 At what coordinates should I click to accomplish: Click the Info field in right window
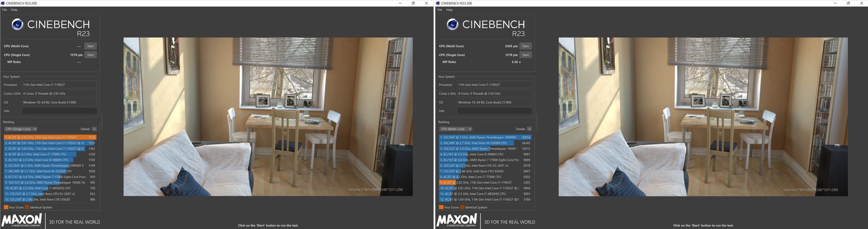pos(495,111)
